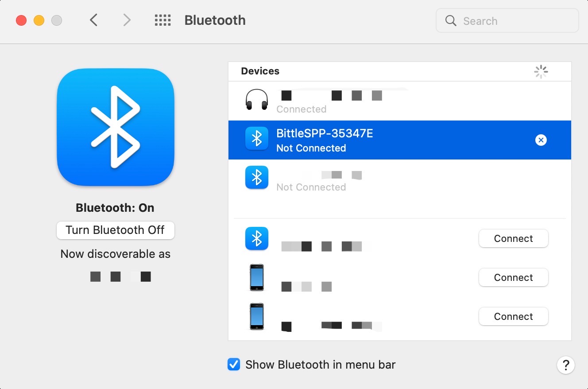Open the show-all preferences grid icon

(162, 20)
